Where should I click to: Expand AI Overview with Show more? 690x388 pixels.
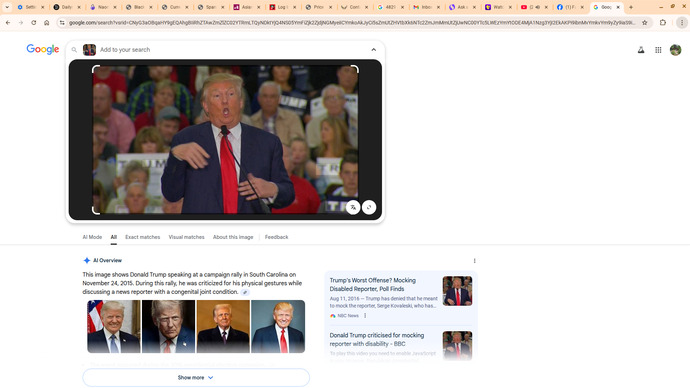point(196,377)
